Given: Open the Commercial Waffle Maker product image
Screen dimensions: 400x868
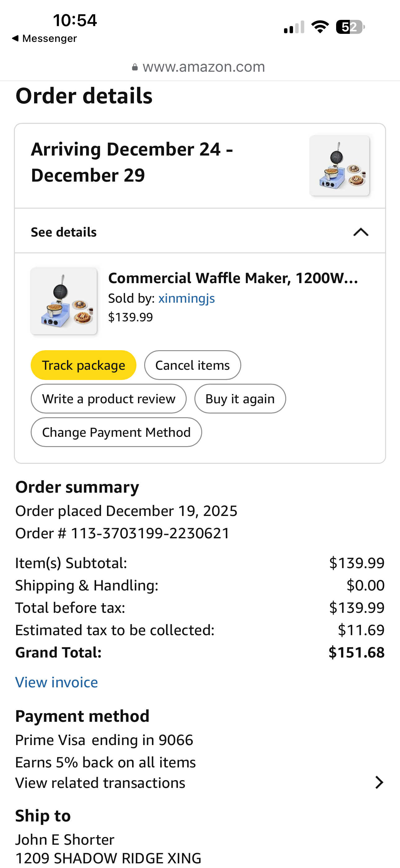Looking at the screenshot, I should [64, 301].
